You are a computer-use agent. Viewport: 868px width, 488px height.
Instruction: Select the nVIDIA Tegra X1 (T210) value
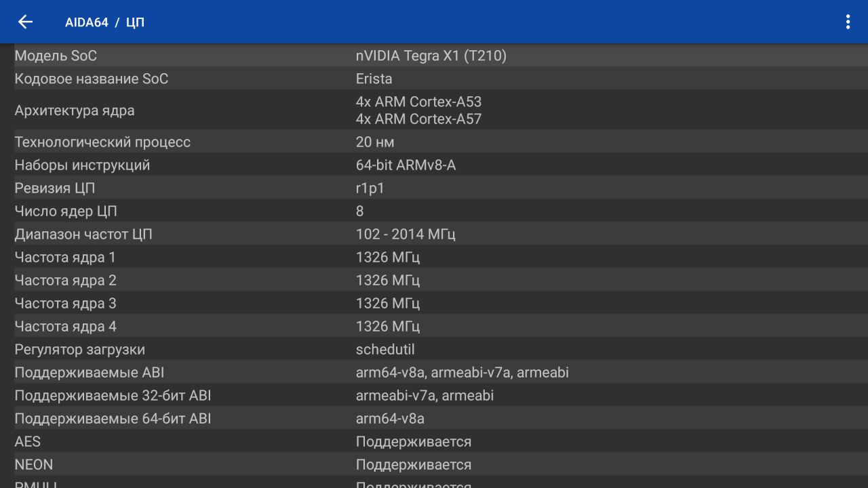point(431,56)
